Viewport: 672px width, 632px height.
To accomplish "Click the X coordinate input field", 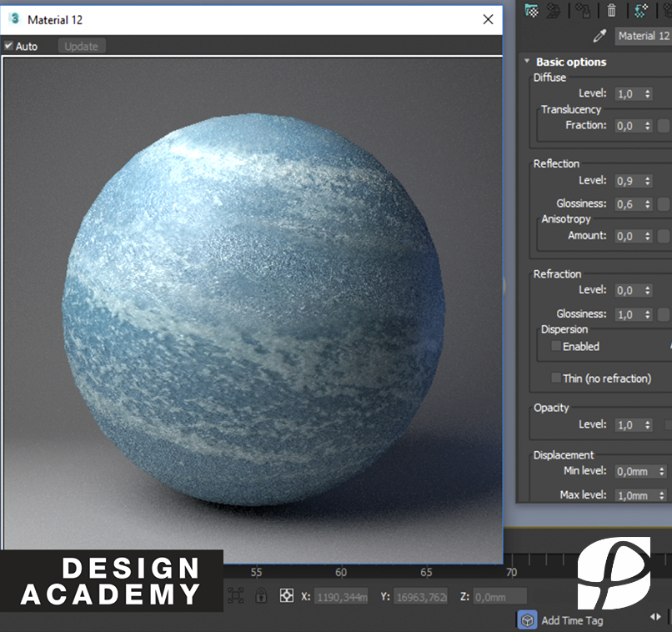I will [339, 596].
